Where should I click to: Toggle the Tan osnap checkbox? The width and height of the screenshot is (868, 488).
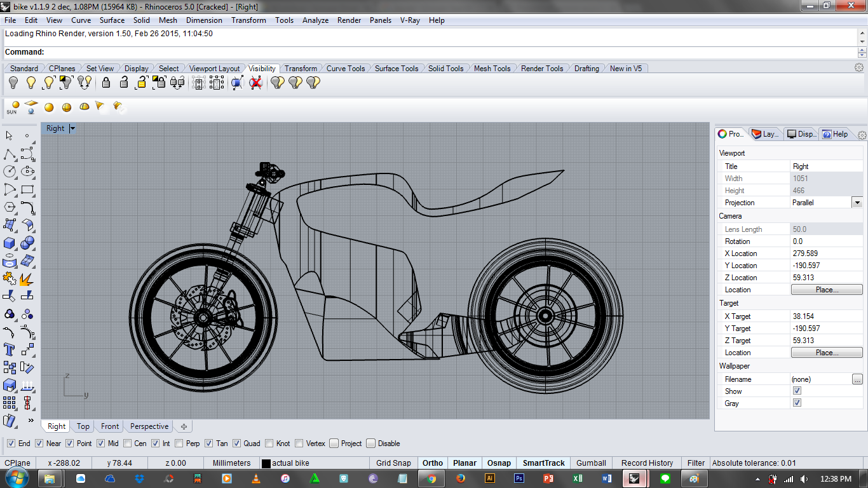pos(209,444)
